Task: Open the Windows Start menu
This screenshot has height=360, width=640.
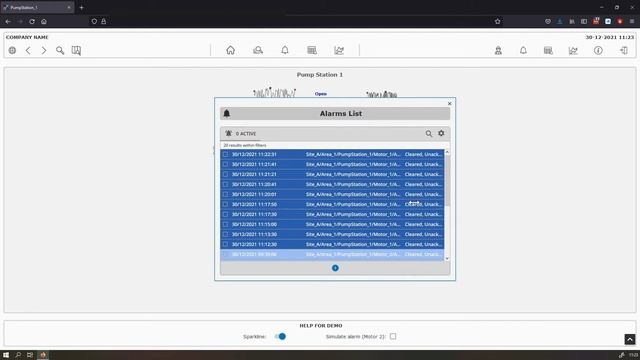Action: [6, 355]
